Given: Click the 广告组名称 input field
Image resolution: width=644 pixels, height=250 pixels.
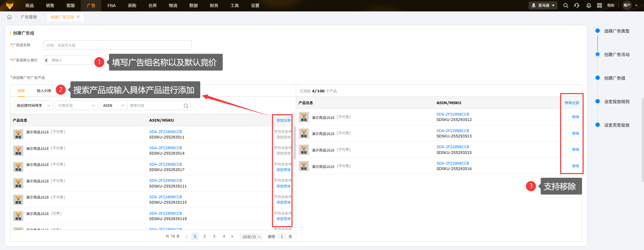Looking at the screenshot, I should click(x=118, y=45).
